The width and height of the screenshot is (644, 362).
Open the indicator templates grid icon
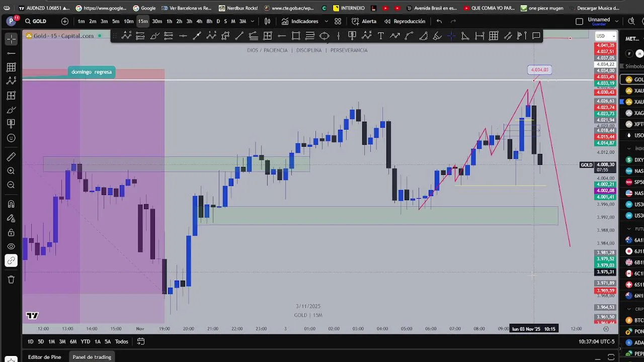338,21
